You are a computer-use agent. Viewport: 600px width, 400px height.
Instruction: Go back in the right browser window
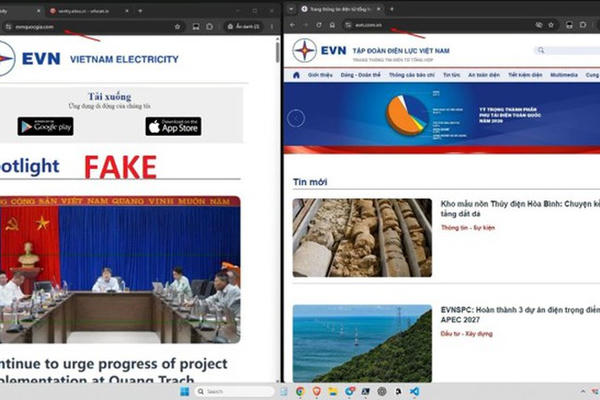292,25
